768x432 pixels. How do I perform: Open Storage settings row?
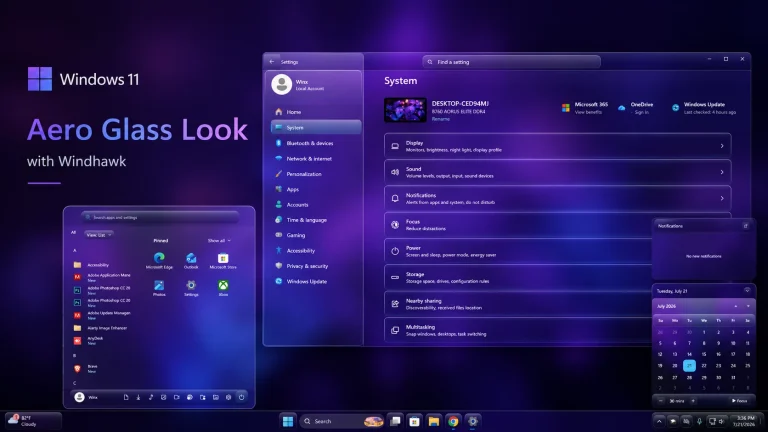tap(518, 278)
